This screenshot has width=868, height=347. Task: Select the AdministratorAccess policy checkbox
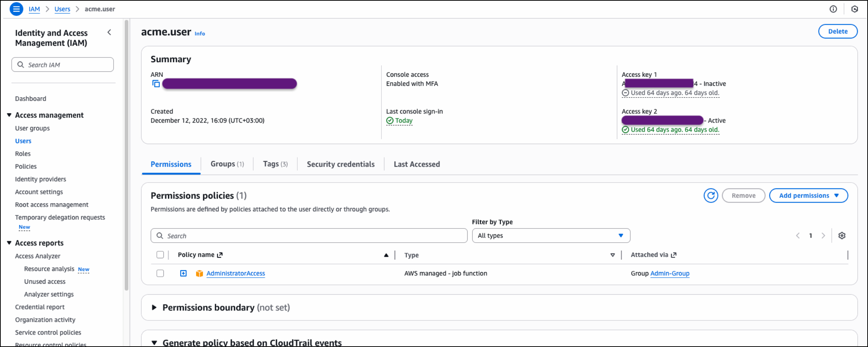click(160, 273)
